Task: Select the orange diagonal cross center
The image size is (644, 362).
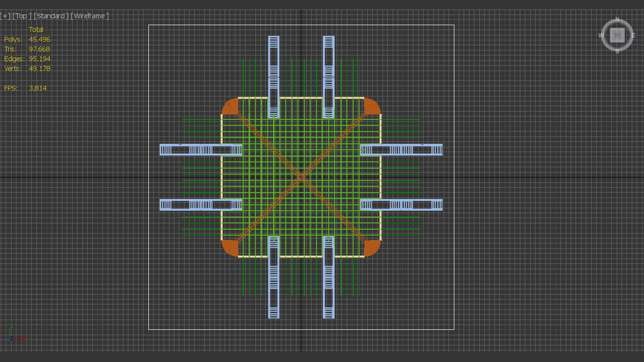Action: click(301, 177)
